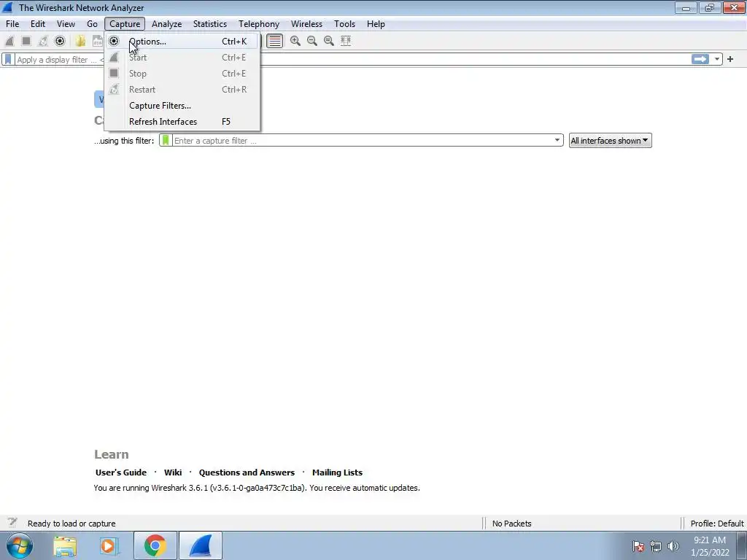The height and width of the screenshot is (560, 747).
Task: Open the Help menu
Action: 376,24
